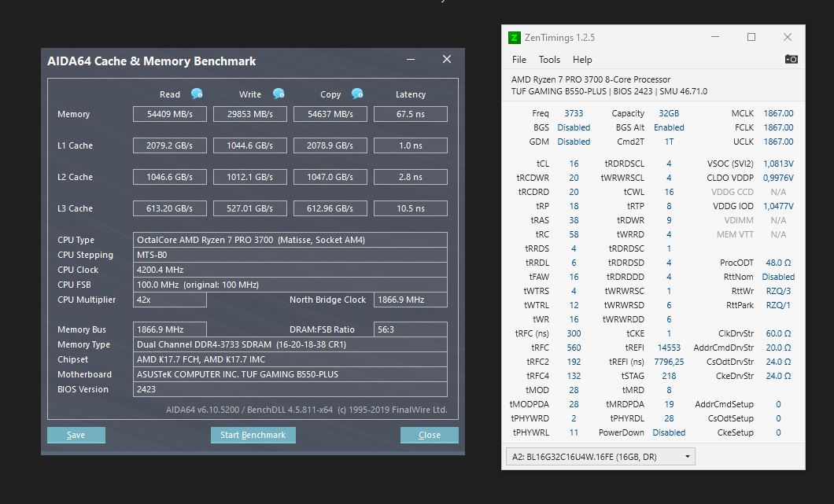
Task: Click the FCLK value 1867.00
Action: 778,127
